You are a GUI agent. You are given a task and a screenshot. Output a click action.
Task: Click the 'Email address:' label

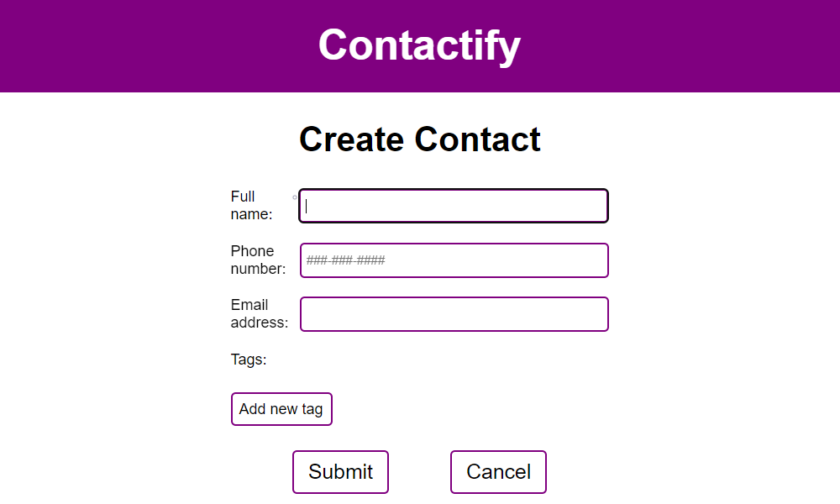[260, 313]
